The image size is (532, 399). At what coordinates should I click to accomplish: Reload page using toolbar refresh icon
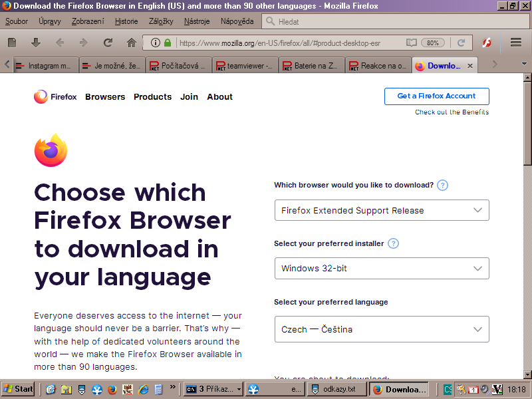tap(108, 43)
